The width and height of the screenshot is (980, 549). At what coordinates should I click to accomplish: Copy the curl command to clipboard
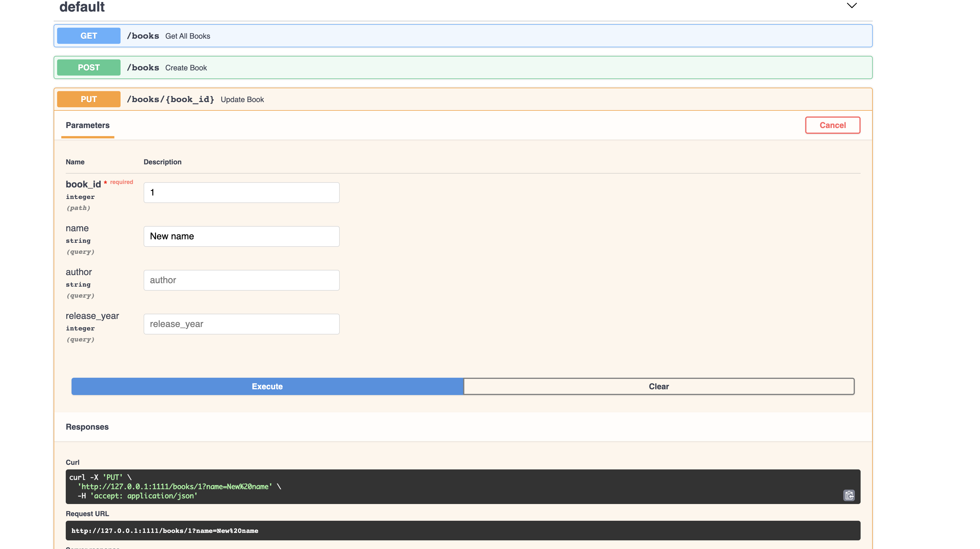849,495
